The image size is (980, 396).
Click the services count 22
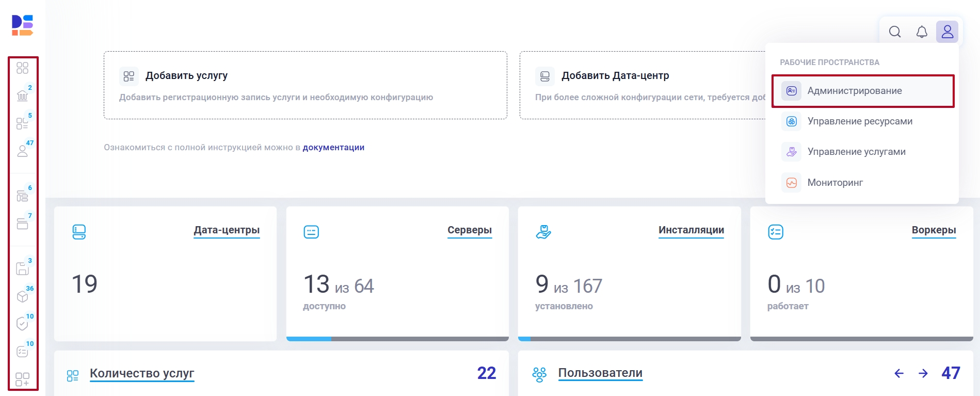(487, 373)
